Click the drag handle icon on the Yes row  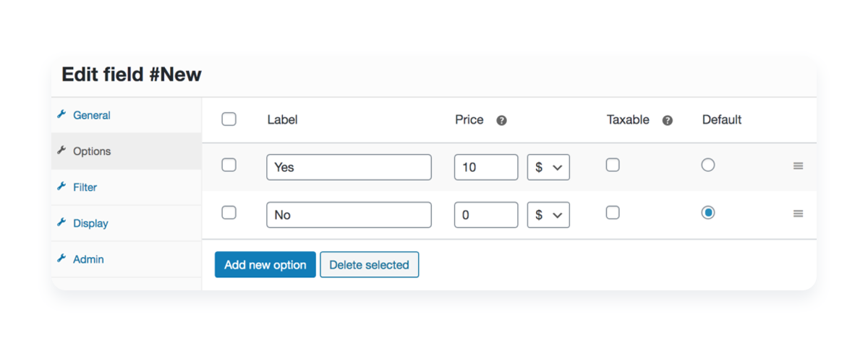(x=799, y=166)
